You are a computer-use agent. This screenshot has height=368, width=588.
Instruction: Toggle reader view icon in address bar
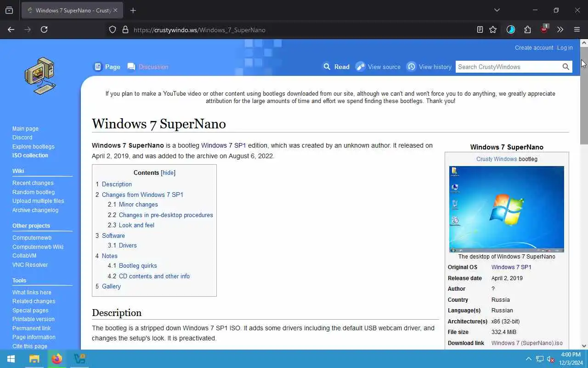click(480, 29)
